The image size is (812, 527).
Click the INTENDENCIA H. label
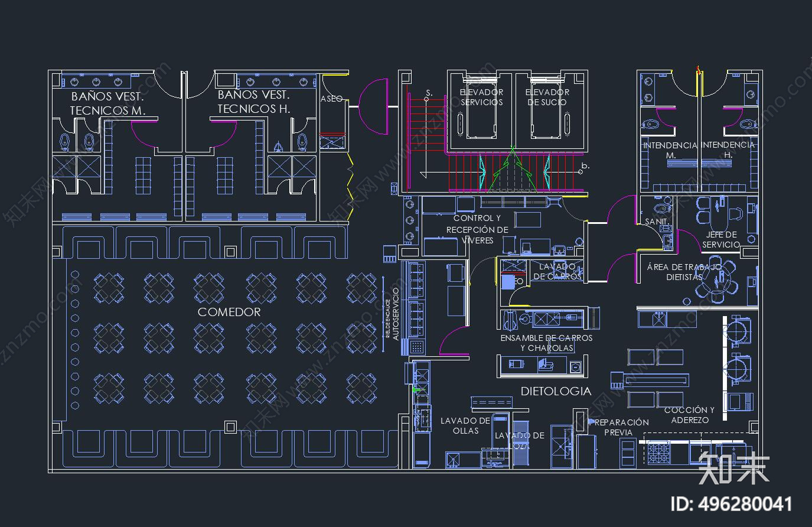click(x=728, y=149)
